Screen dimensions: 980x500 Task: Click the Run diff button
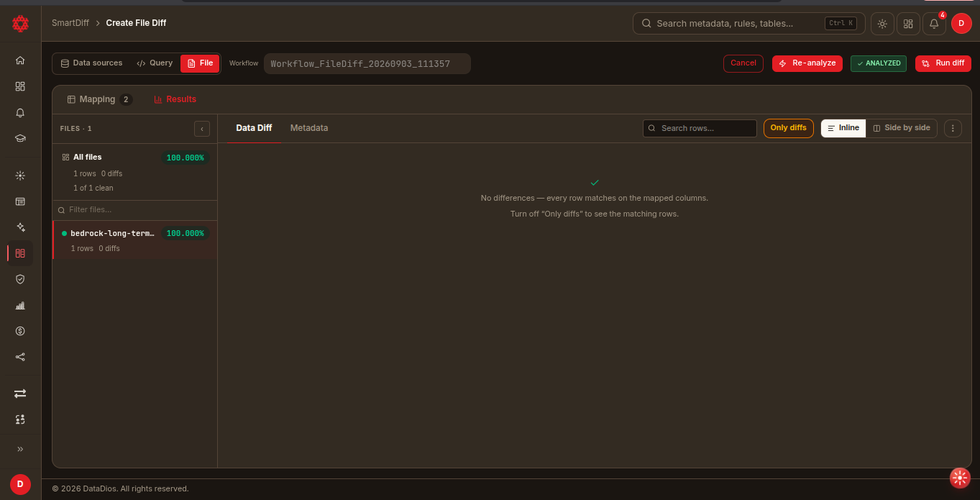943,63
